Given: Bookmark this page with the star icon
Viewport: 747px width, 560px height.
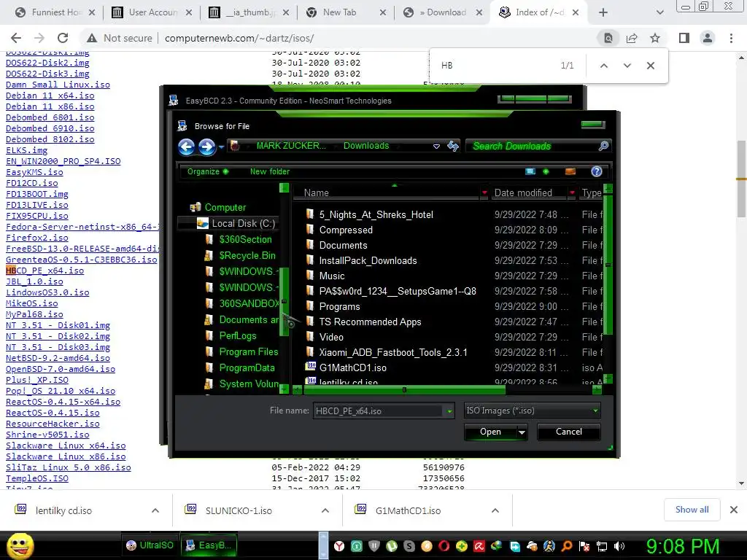Looking at the screenshot, I should pyautogui.click(x=655, y=38).
